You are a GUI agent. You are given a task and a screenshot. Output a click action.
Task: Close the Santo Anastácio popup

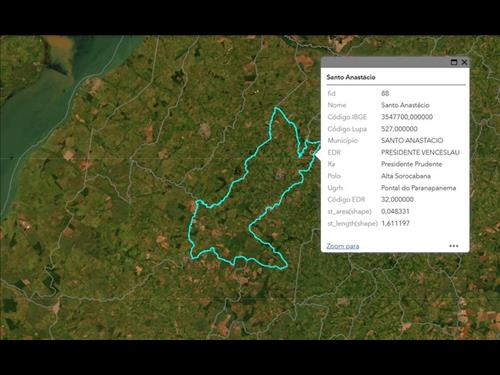pyautogui.click(x=464, y=62)
